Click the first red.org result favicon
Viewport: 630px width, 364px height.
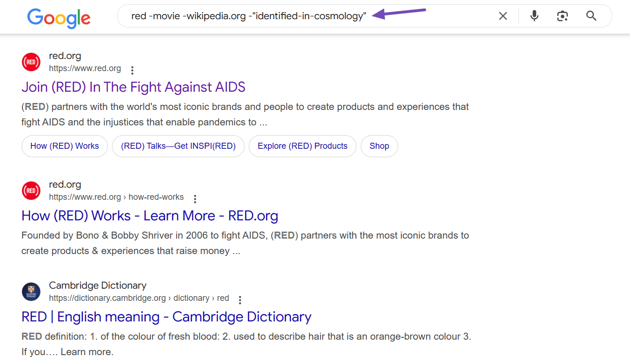31,62
